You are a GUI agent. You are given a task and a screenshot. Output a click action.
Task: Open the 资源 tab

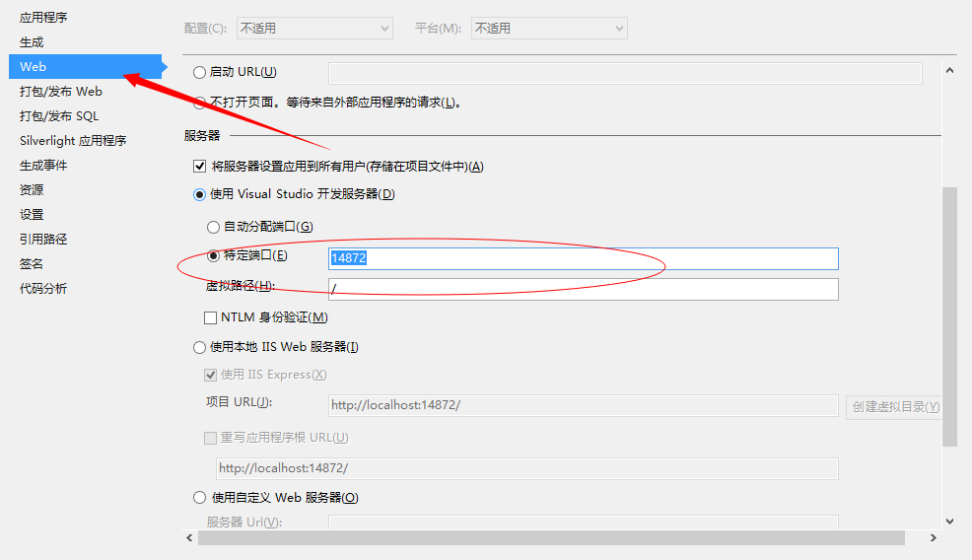(x=32, y=189)
